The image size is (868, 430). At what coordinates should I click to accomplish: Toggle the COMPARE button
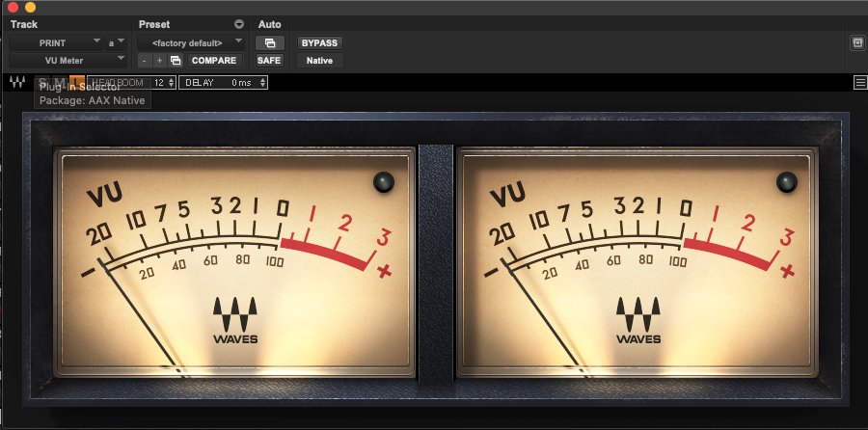pyautogui.click(x=213, y=61)
